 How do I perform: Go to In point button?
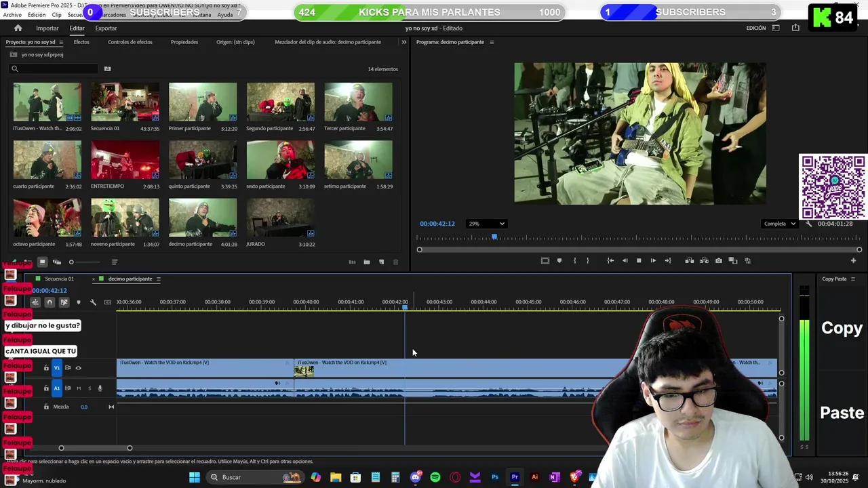coord(610,260)
